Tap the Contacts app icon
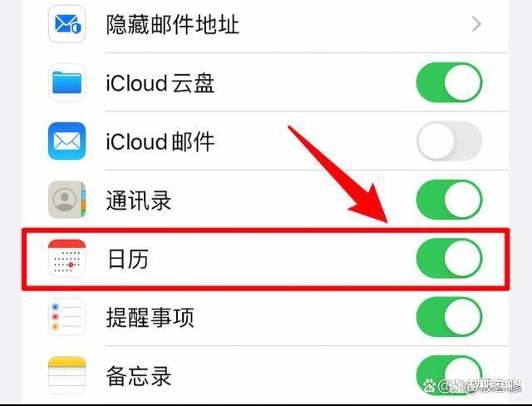This screenshot has width=532, height=406. click(66, 200)
